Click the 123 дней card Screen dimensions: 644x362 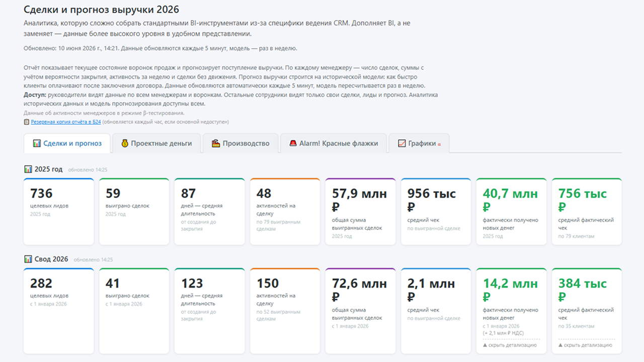tap(210, 311)
